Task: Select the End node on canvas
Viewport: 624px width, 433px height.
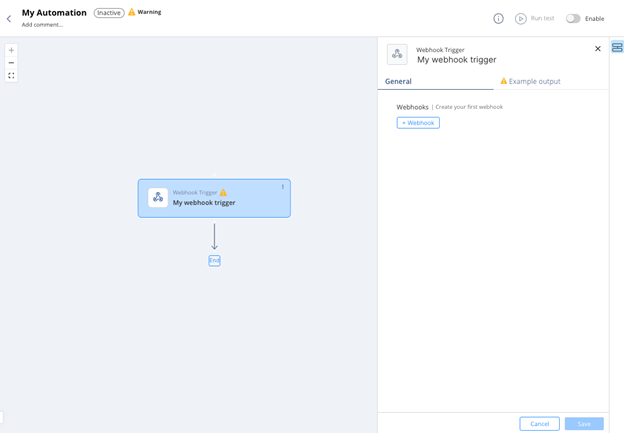Action: [214, 260]
